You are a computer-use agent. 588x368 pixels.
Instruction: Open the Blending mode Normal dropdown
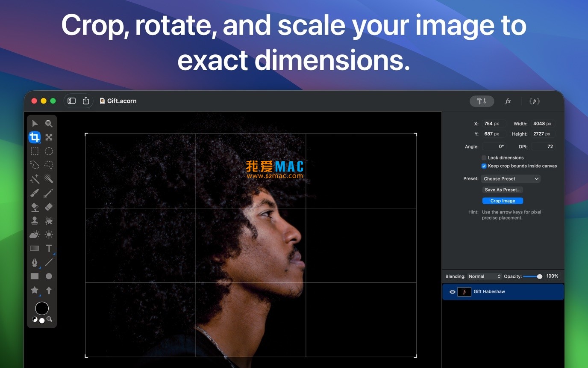point(484,276)
